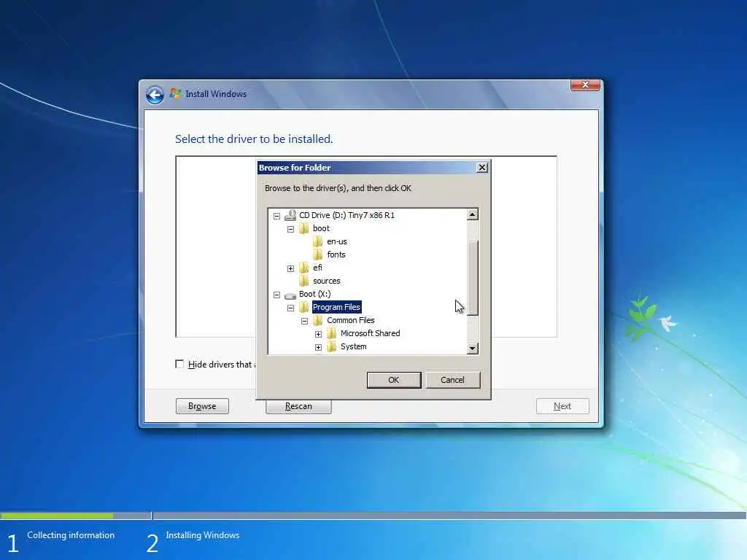The width and height of the screenshot is (747, 560).
Task: Click the folder tree scrollbar thumb
Action: [472, 279]
